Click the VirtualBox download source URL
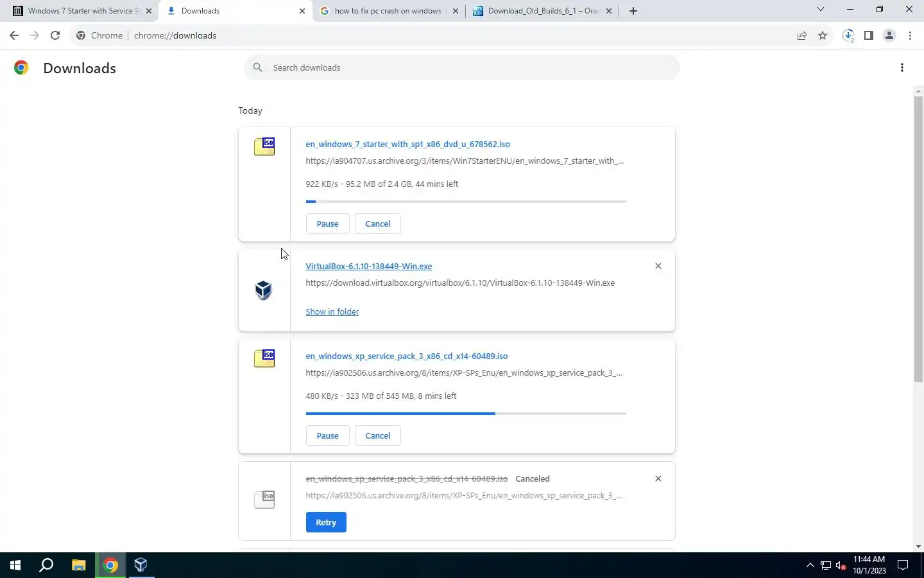 (460, 283)
